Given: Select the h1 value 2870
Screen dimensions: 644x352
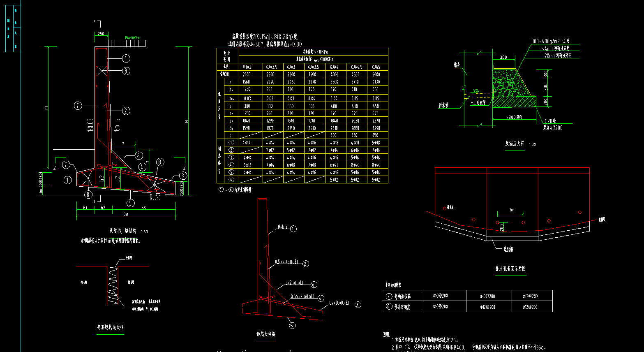Looking at the screenshot, I should pyautogui.click(x=313, y=82).
